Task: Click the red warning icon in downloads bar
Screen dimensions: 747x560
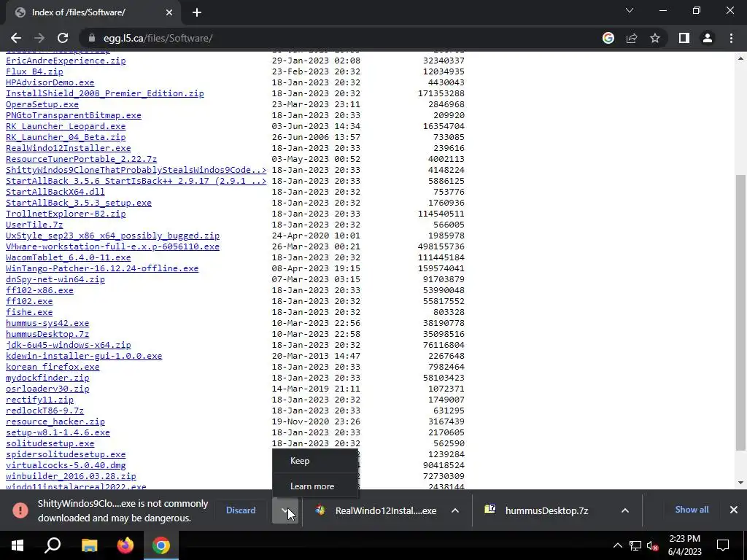Action: (x=20, y=510)
